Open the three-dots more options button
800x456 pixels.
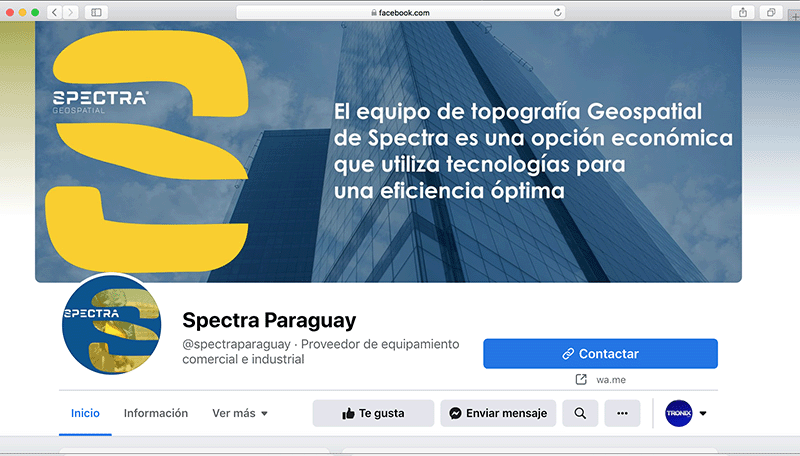[x=622, y=413]
